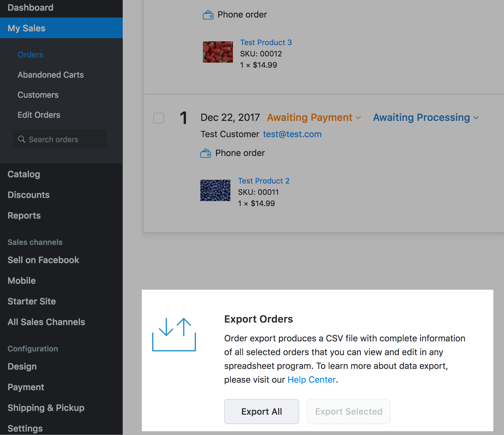The image size is (504, 435).
Task: Open Sell on Facebook sales channel
Action: [44, 260]
